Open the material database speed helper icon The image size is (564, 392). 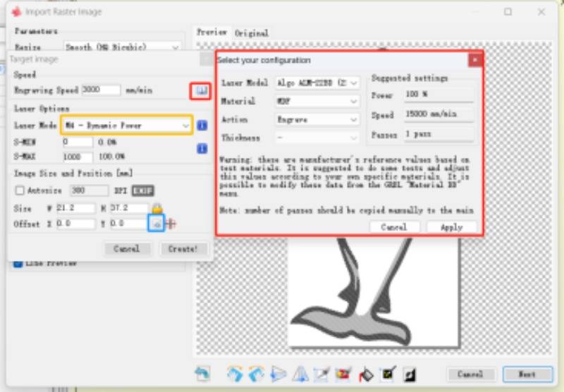[x=201, y=91]
